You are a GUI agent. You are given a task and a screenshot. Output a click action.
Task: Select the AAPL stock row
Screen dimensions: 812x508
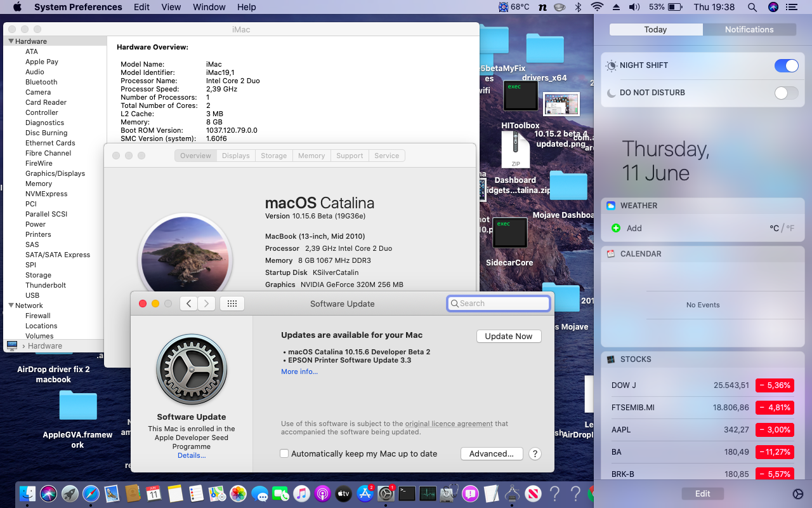703,430
